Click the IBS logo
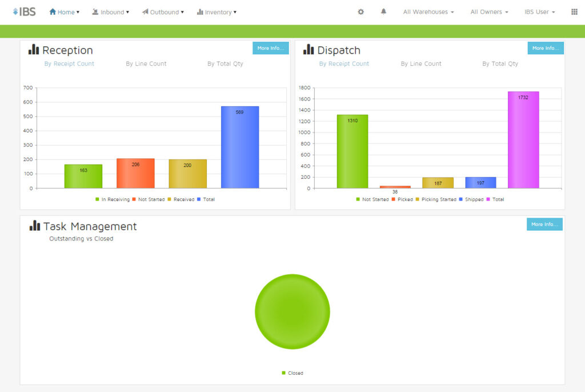This screenshot has width=585, height=392. tap(24, 12)
